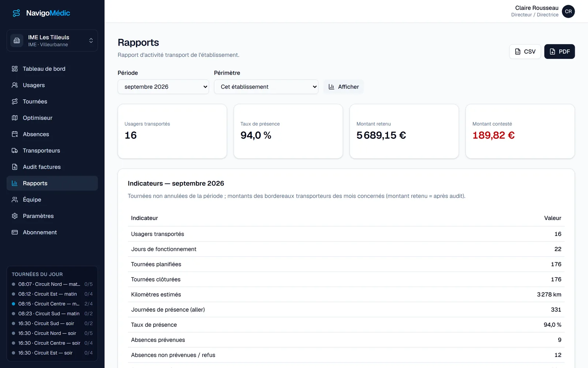Click the Paramètres gear icon
588x368 pixels.
(x=15, y=216)
